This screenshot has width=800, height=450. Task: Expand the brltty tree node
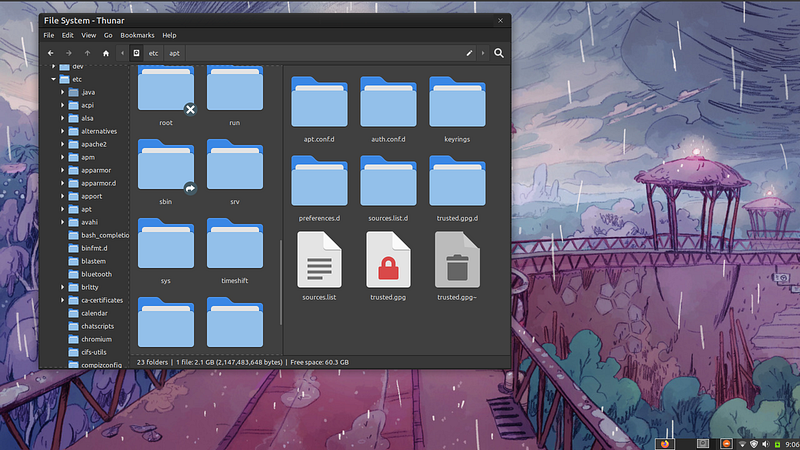(62, 287)
